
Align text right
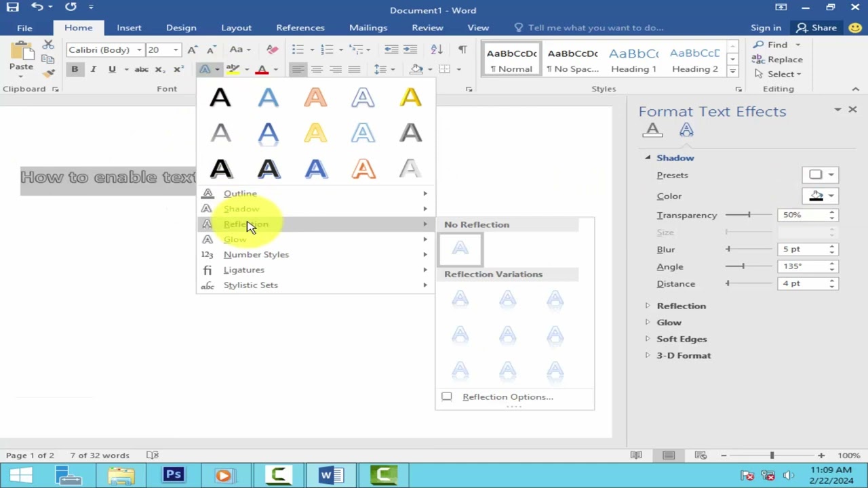[x=336, y=69]
